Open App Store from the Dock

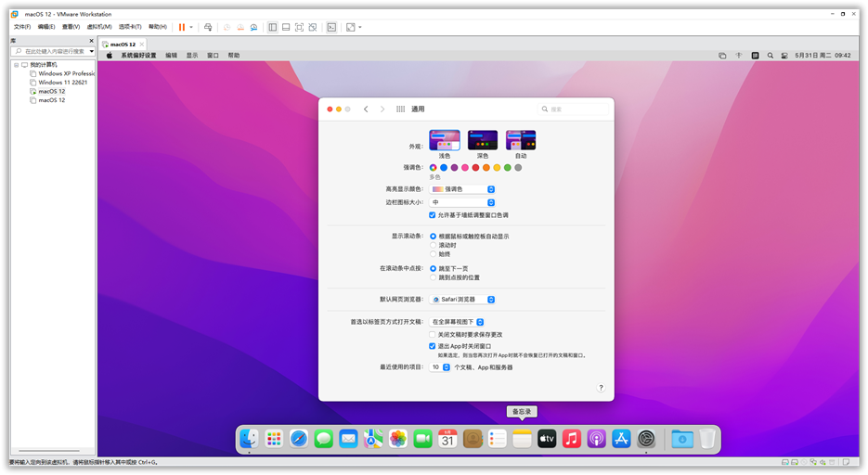tap(621, 439)
